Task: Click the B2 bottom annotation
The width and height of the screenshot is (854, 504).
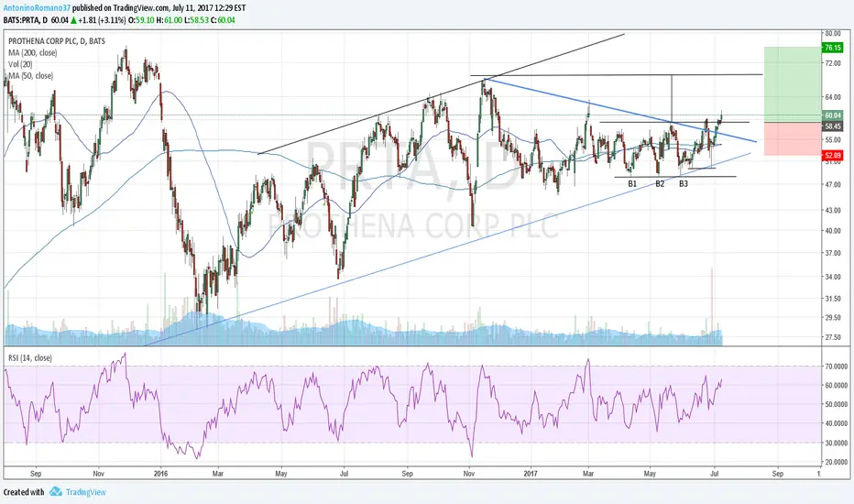Action: point(660,183)
